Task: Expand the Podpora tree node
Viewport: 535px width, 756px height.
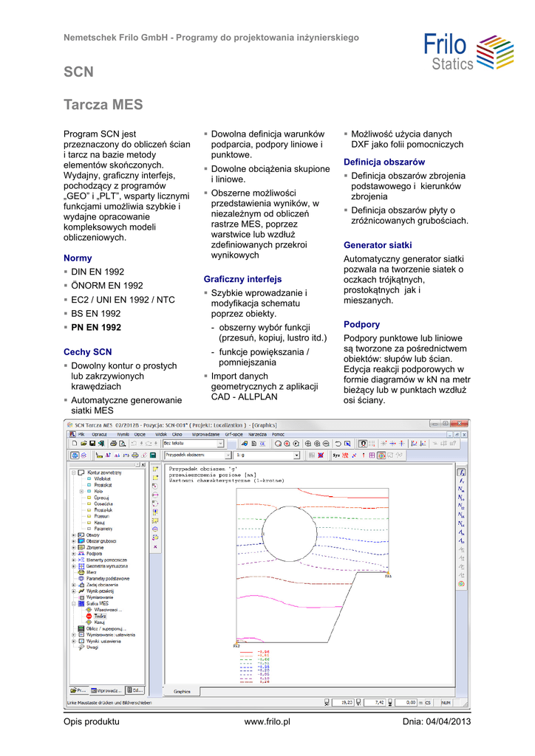Action: click(73, 553)
